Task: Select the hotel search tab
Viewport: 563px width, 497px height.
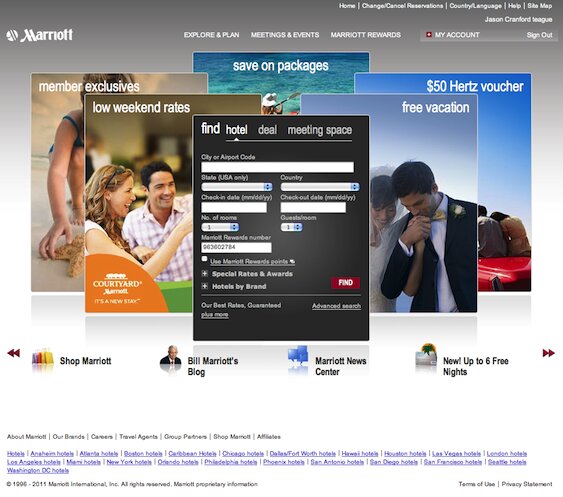Action: pos(237,130)
